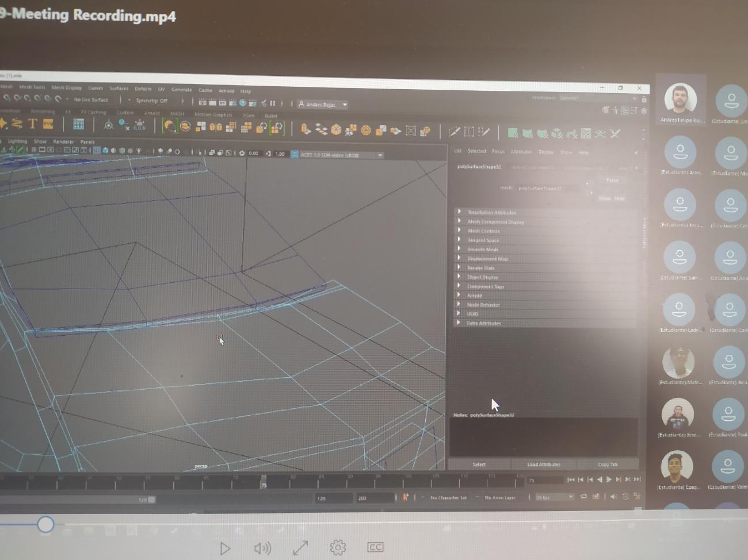748x560 pixels.
Task: Click the Copy Tab button
Action: (x=607, y=464)
